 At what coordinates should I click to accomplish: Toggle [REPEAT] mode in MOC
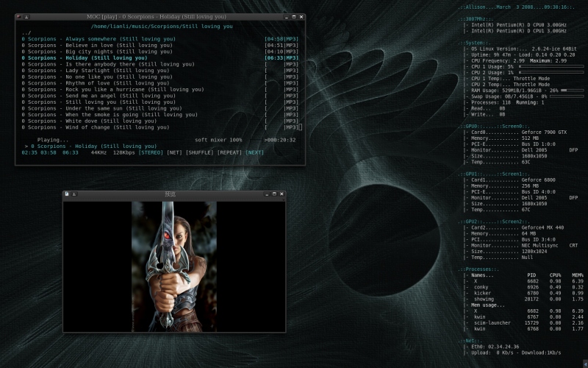tap(229, 152)
